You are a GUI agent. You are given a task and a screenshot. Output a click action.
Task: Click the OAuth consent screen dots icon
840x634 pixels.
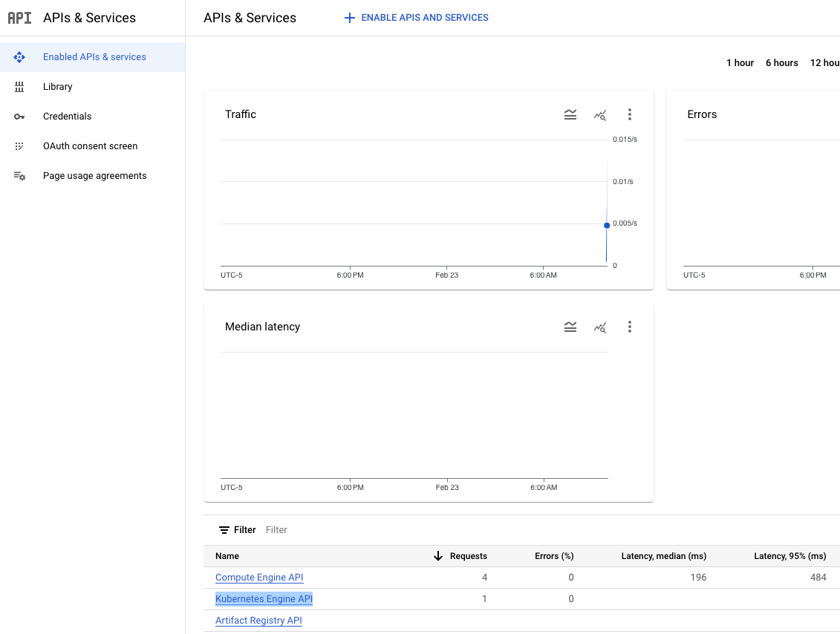19,146
